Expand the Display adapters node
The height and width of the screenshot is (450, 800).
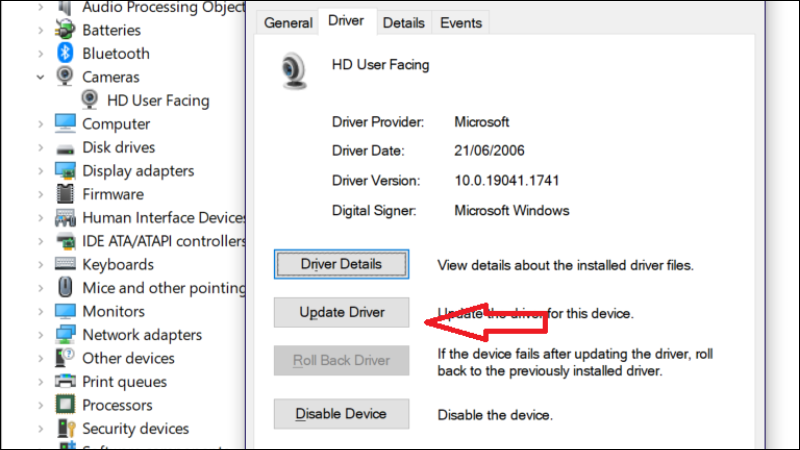point(40,170)
